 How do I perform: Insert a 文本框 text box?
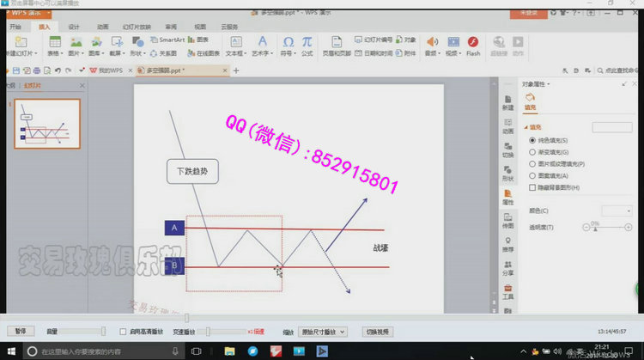pyautogui.click(x=235, y=44)
